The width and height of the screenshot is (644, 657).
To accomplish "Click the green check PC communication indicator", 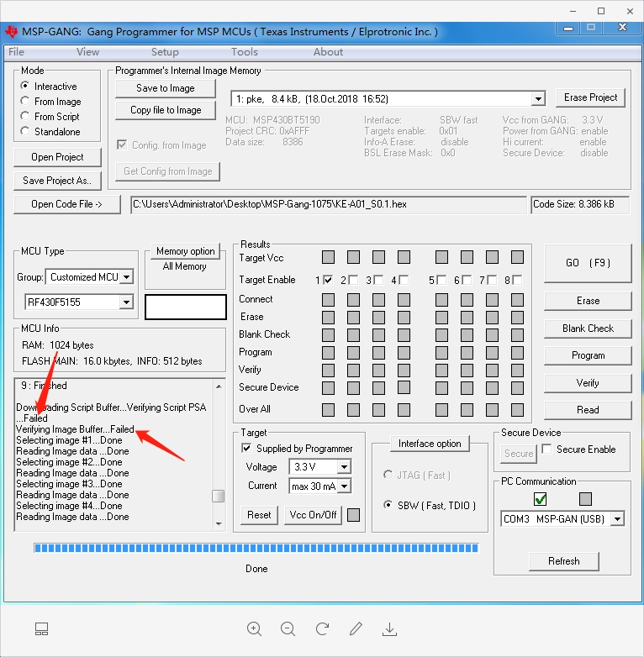I will 540,498.
